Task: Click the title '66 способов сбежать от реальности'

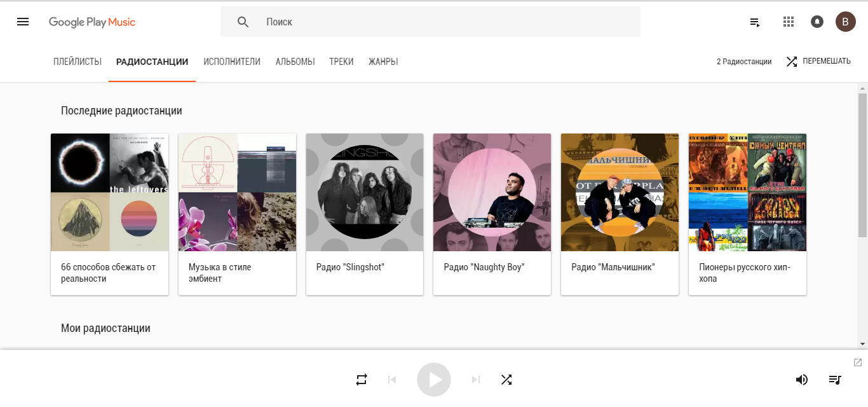Action: click(108, 273)
